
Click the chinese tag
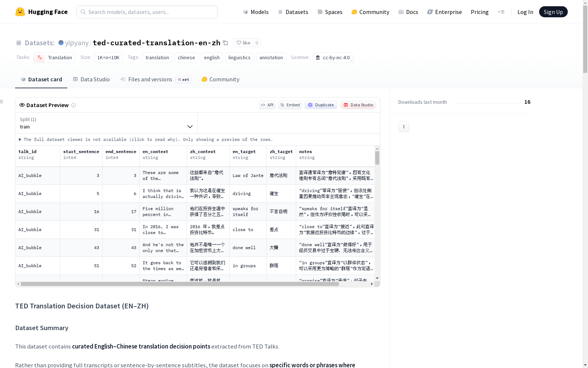point(186,57)
